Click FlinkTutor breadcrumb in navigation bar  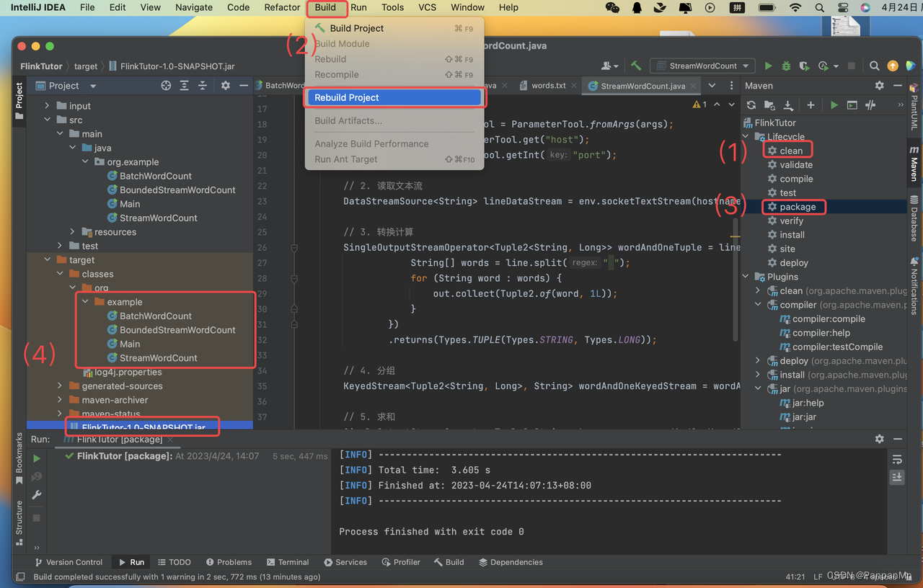click(x=41, y=66)
